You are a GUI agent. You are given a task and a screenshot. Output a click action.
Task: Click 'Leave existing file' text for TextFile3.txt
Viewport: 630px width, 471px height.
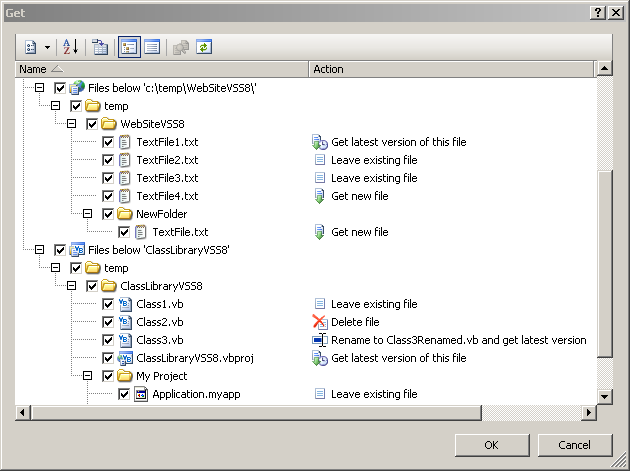(374, 178)
